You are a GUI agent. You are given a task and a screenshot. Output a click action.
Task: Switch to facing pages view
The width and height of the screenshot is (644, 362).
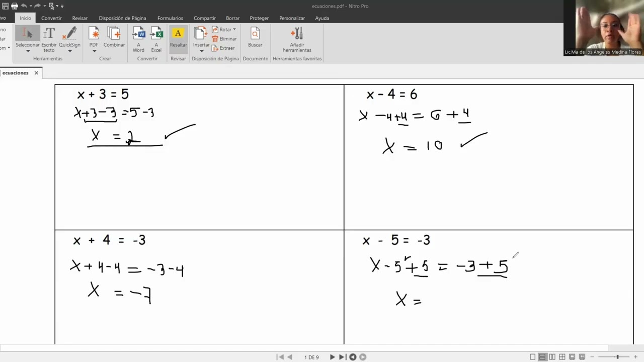(x=552, y=357)
